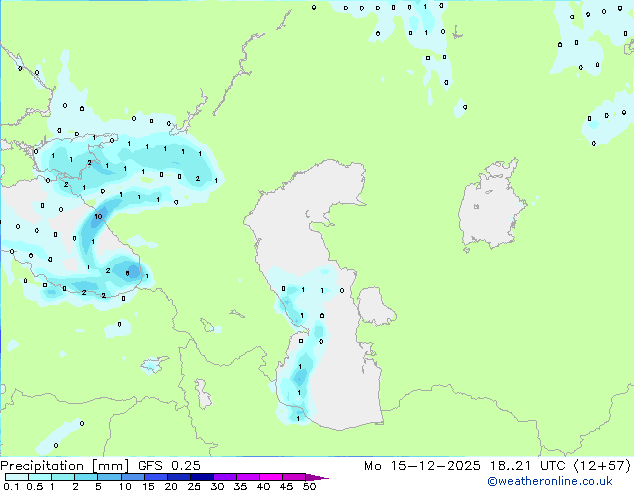Screen dimensions: 634x490
Task: Click the 45 legend scale label
Action: [x=286, y=487]
